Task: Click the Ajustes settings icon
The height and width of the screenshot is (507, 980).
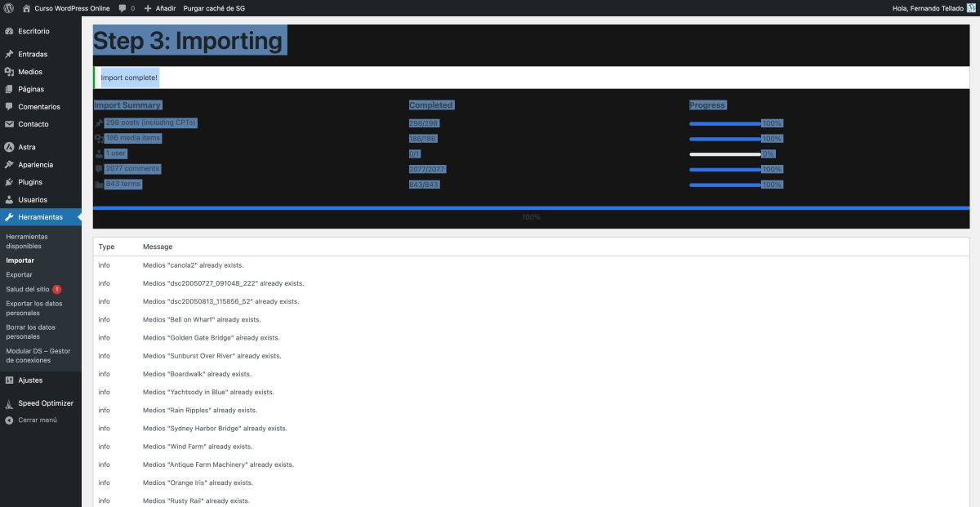Action: click(9, 380)
